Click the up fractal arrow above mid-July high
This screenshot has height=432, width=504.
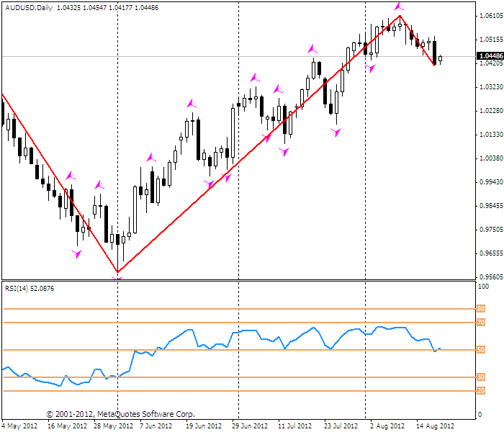click(x=312, y=49)
